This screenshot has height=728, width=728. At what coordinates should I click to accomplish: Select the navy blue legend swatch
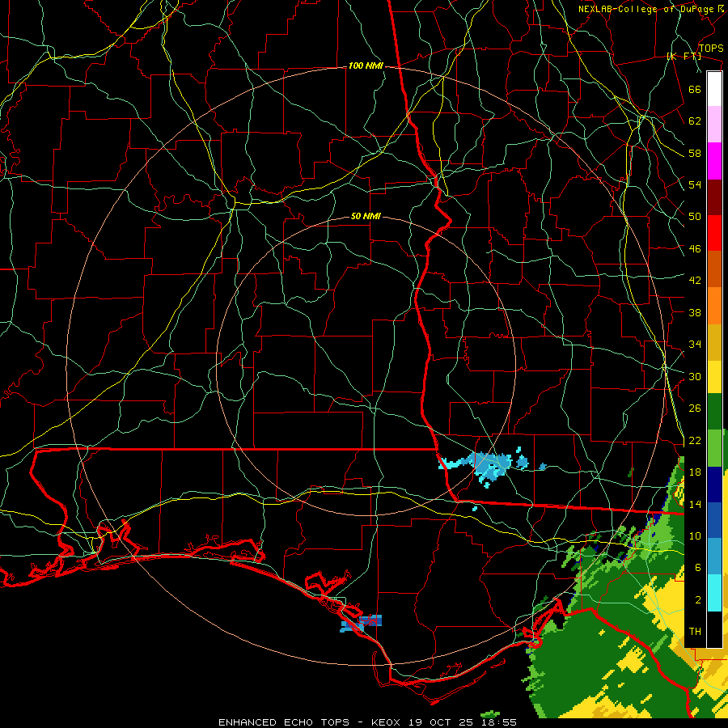(714, 485)
